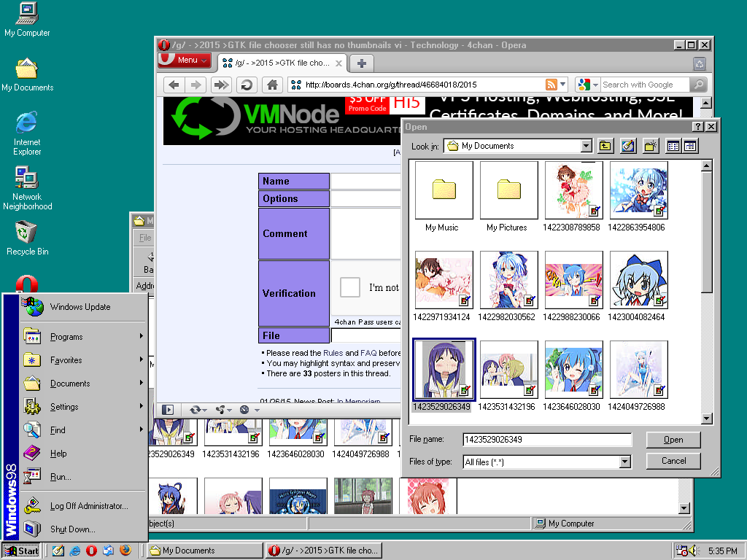The image size is (747, 560).
Task: Open the Rules link on 4chan page
Action: point(333,353)
